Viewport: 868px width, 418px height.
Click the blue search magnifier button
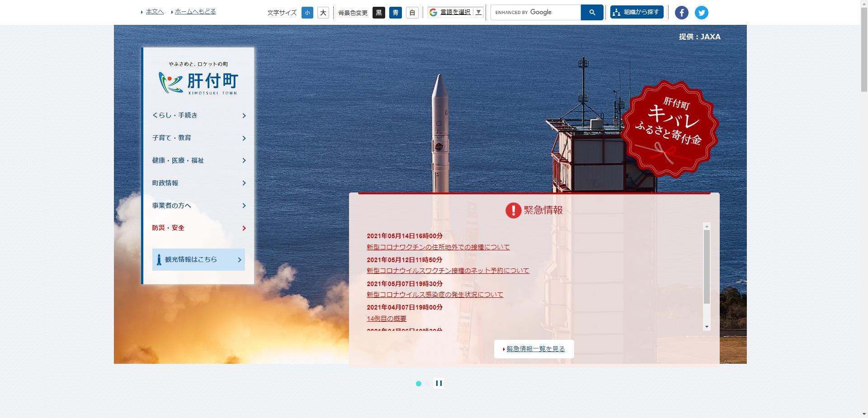coord(592,13)
